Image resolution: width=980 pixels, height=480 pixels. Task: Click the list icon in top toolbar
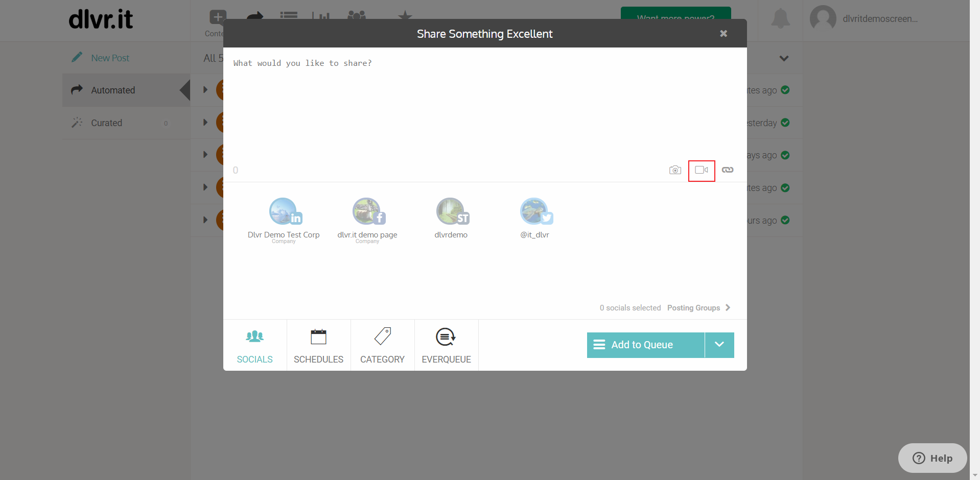[x=289, y=16]
